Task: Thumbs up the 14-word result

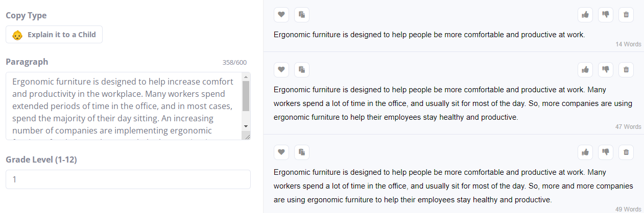Action: [x=585, y=15]
